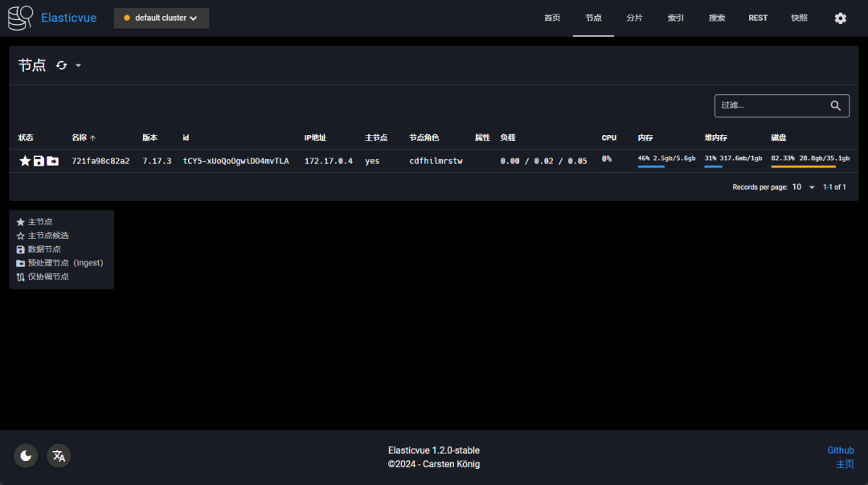
Task: Sort by 名称 column header
Action: [x=79, y=138]
